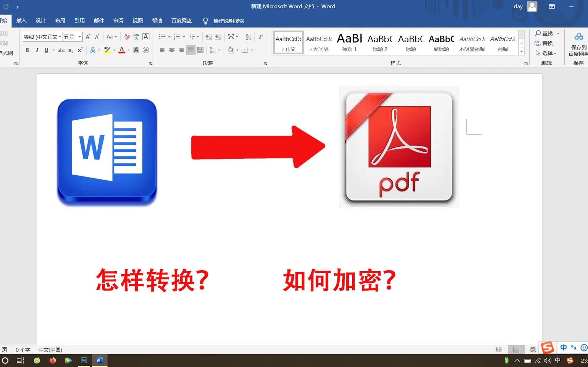Toggle justify alignment
This screenshot has height=367, width=588.
click(191, 50)
